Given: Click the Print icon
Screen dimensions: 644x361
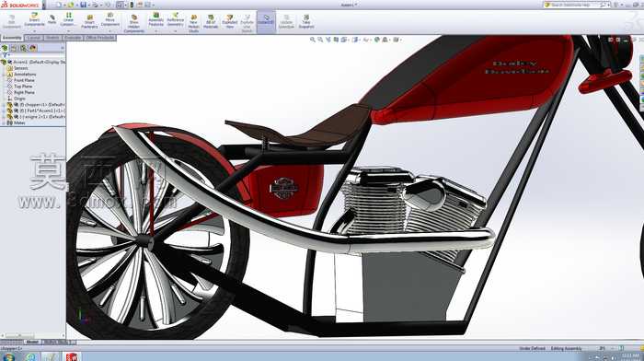Looking at the screenshot, I should [96, 5].
